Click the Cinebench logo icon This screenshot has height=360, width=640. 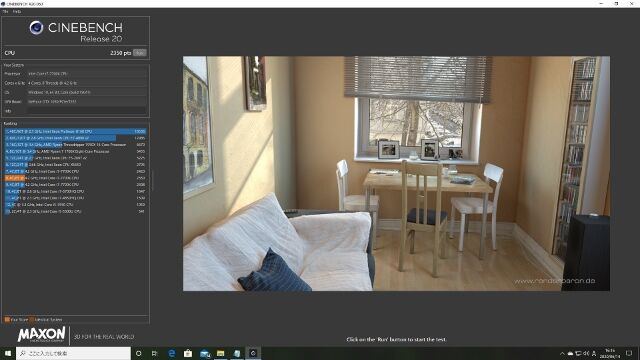tap(36, 28)
